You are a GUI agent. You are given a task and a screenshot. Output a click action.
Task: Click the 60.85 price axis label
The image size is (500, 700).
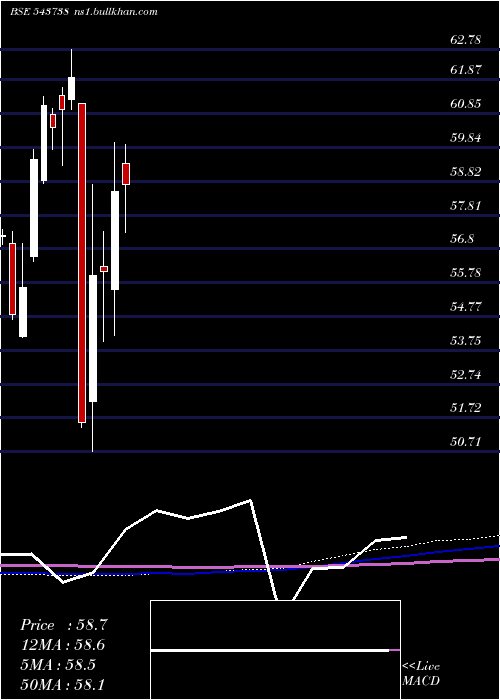click(466, 104)
